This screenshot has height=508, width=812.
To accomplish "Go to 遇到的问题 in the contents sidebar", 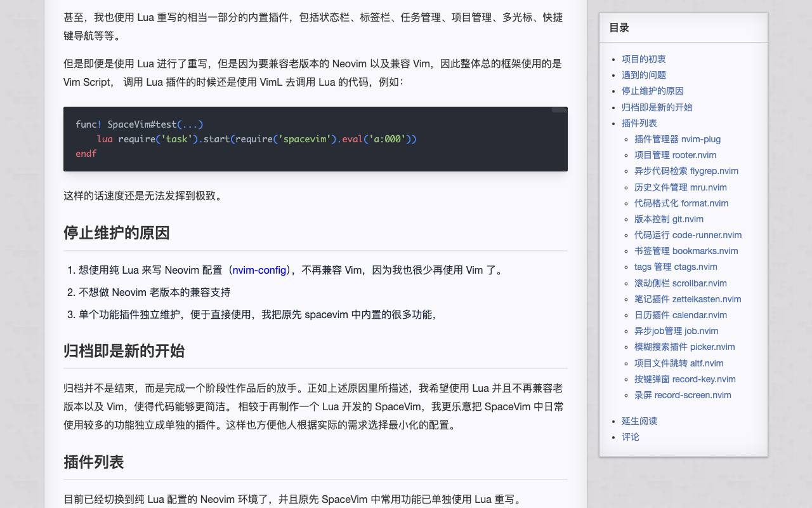I will click(x=644, y=75).
